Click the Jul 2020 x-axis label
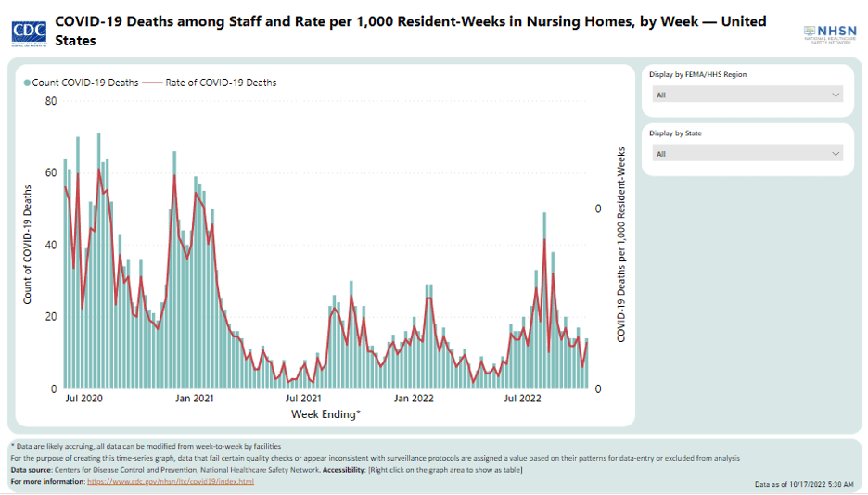The image size is (868, 495). coord(84,400)
